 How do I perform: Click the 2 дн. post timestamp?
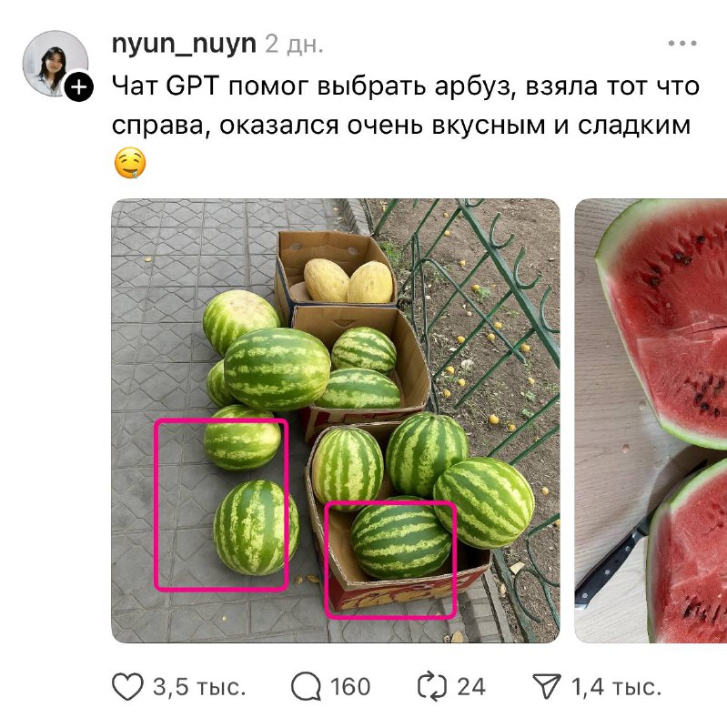pos(294,45)
